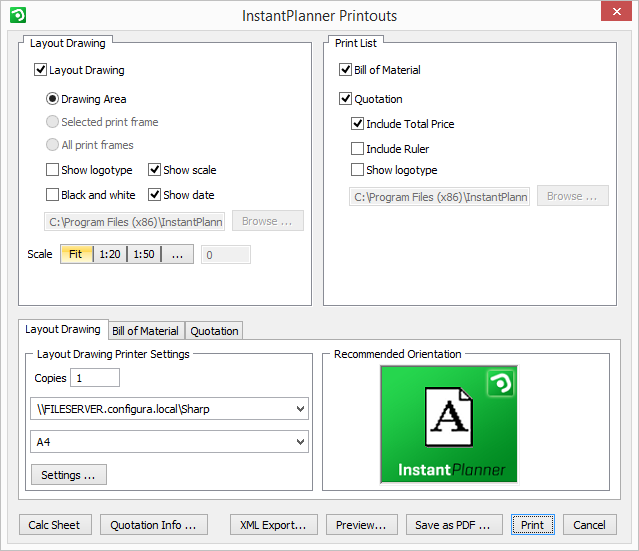Click the XML Export button
This screenshot has height=551, width=639.
(273, 525)
